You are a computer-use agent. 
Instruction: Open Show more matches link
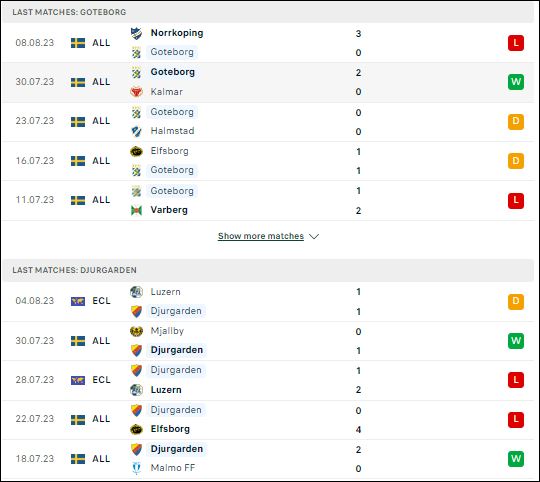[261, 236]
